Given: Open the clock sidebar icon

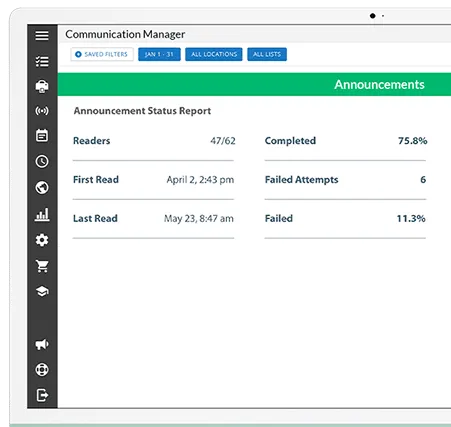Looking at the screenshot, I should (42, 161).
